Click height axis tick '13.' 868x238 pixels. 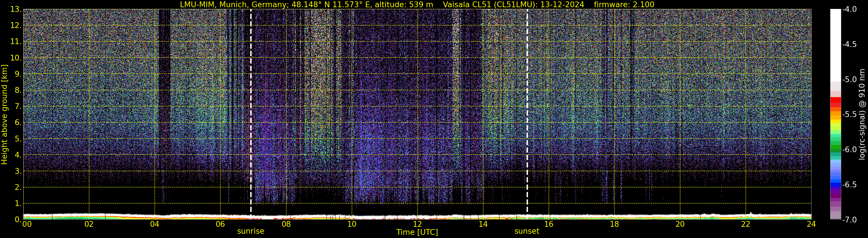(x=16, y=10)
